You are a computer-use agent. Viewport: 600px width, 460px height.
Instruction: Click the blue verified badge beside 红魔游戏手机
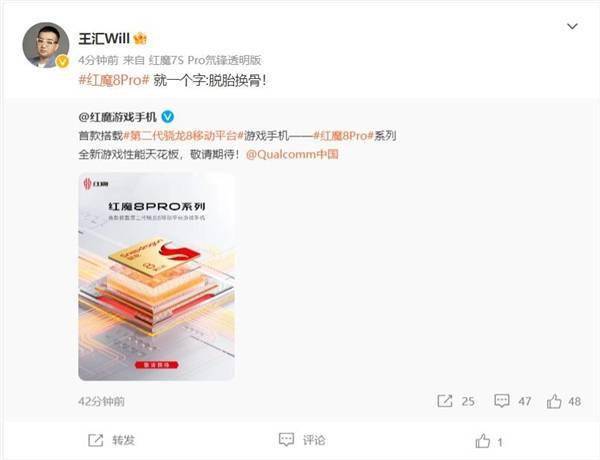(168, 117)
